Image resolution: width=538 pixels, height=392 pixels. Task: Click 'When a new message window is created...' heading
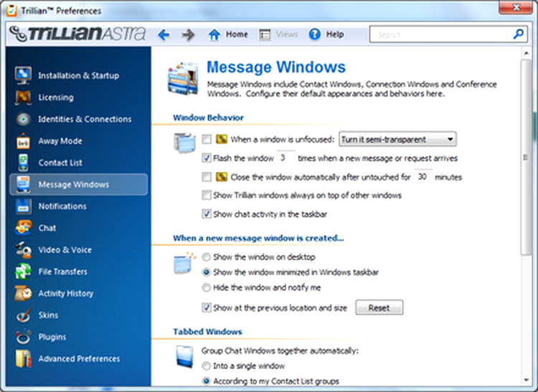[x=258, y=238]
